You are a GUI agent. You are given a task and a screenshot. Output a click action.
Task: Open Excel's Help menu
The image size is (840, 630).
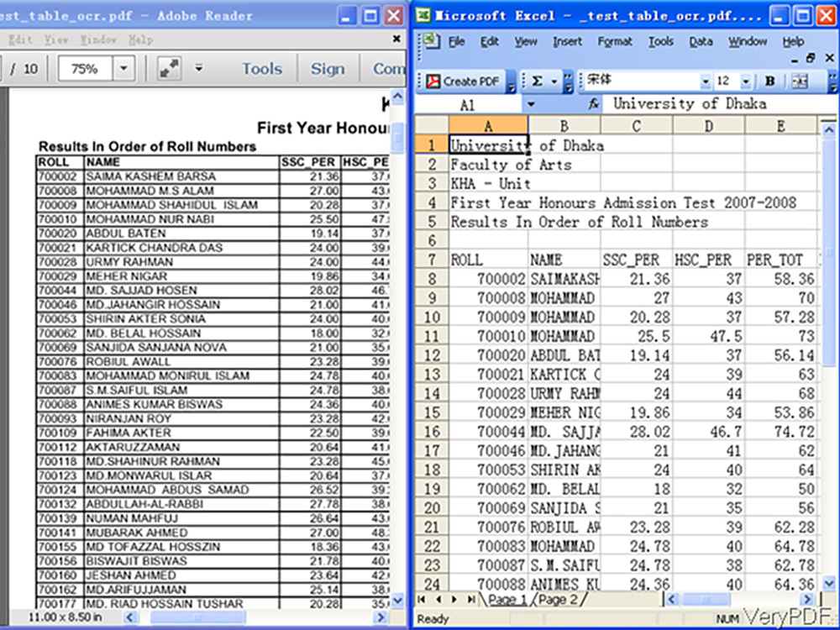[x=793, y=42]
